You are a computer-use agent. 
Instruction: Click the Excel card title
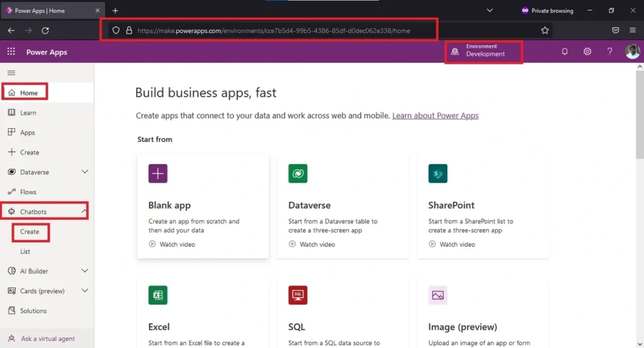(x=159, y=327)
